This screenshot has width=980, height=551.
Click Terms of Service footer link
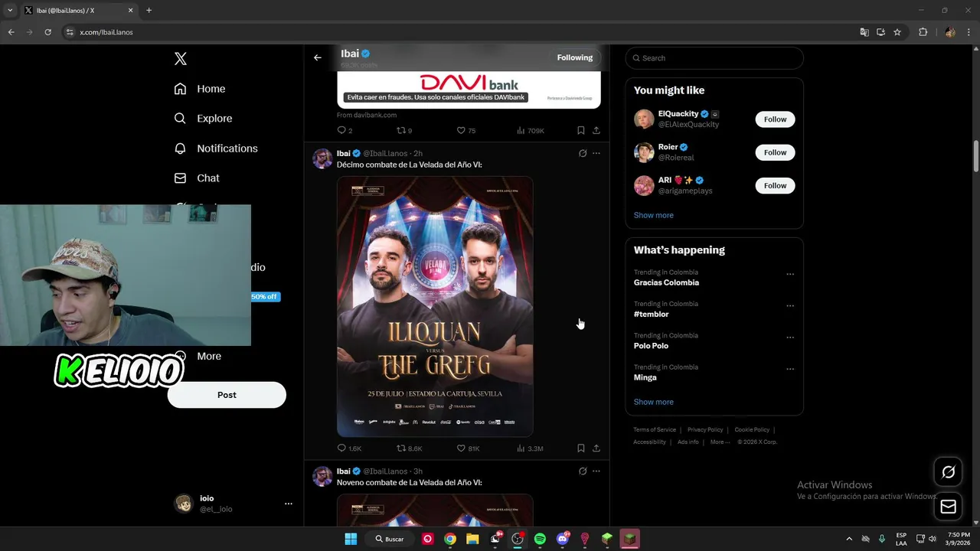[x=655, y=430]
